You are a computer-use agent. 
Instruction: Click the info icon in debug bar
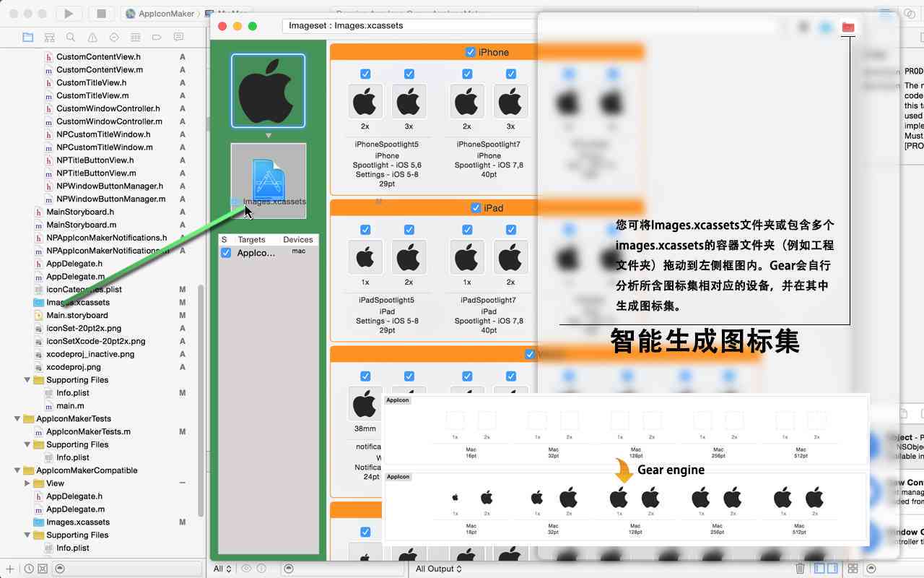pyautogui.click(x=261, y=569)
